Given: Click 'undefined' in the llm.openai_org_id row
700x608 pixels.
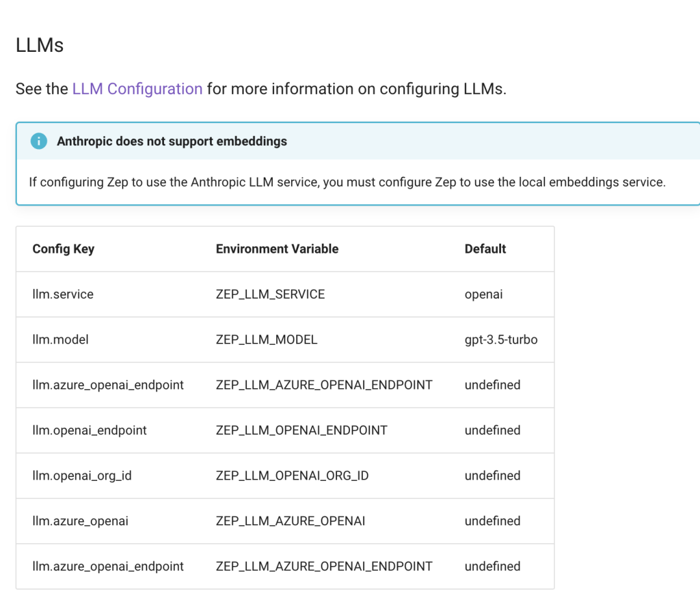Looking at the screenshot, I should click(492, 476).
